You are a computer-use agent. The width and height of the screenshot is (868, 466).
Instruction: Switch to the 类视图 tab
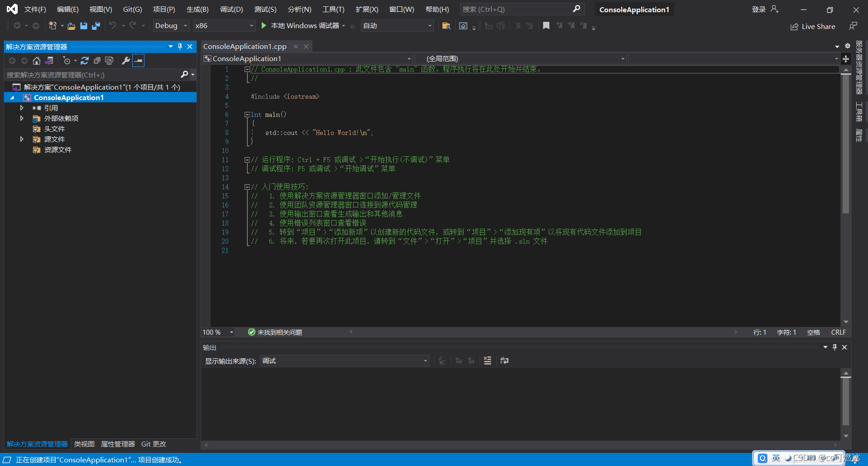84,444
